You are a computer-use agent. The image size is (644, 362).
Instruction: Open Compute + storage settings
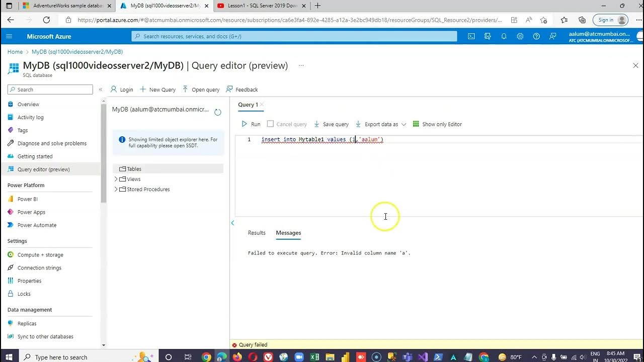(x=40, y=255)
